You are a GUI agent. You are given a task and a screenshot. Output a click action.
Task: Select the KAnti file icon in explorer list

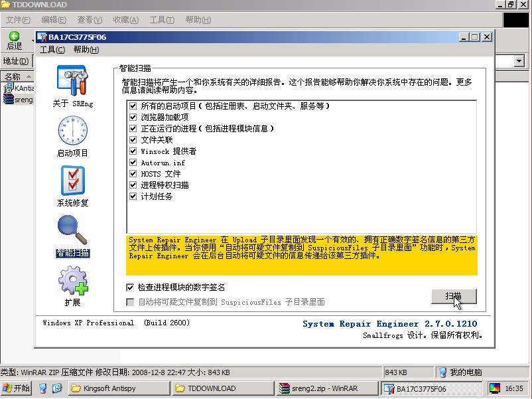pos(8,88)
